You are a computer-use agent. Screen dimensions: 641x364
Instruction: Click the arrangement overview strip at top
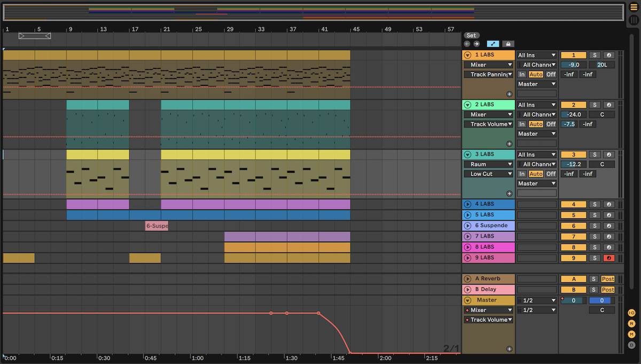pyautogui.click(x=312, y=12)
